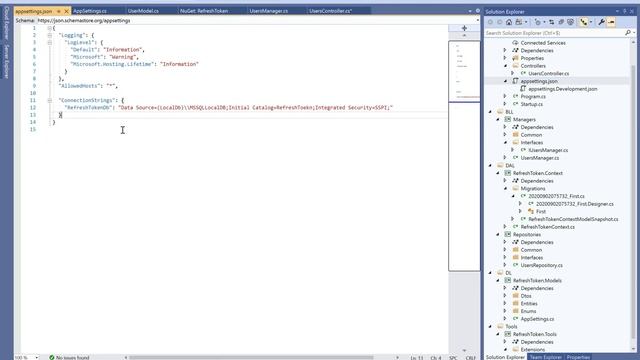The height and width of the screenshot is (360, 640).
Task: Click Back in Solution Explorer toolbar
Action: pyautogui.click(x=490, y=22)
